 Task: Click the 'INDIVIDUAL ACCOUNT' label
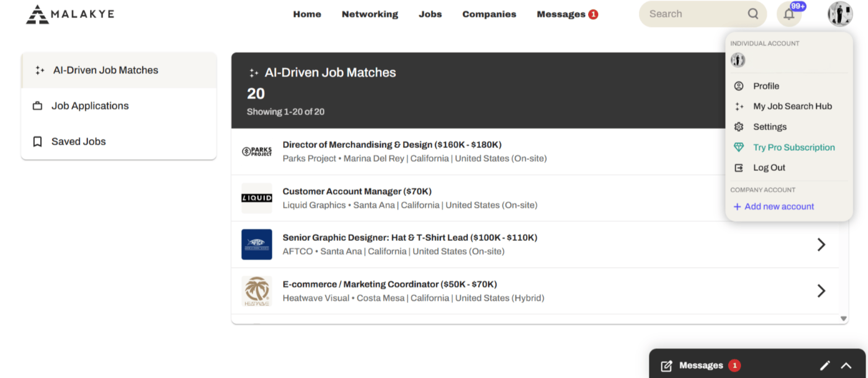[x=765, y=43]
